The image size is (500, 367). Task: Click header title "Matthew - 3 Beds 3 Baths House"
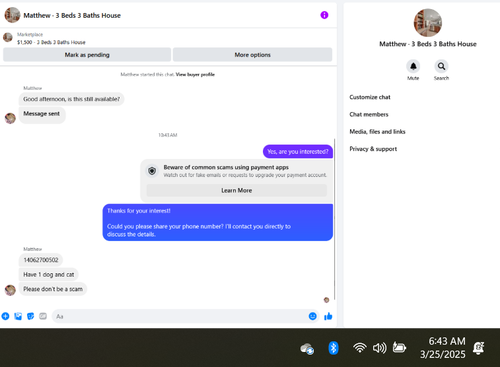(72, 15)
